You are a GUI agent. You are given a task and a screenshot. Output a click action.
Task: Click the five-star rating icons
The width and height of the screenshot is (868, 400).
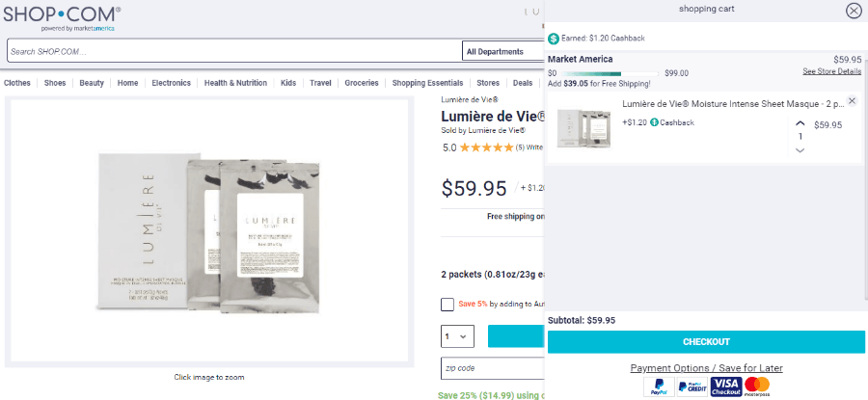(x=486, y=147)
